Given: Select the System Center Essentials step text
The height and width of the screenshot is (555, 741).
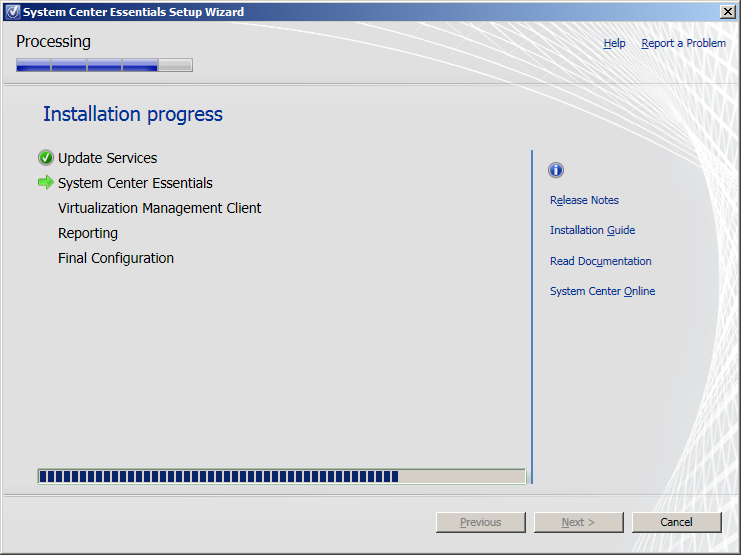Looking at the screenshot, I should pyautogui.click(x=135, y=183).
